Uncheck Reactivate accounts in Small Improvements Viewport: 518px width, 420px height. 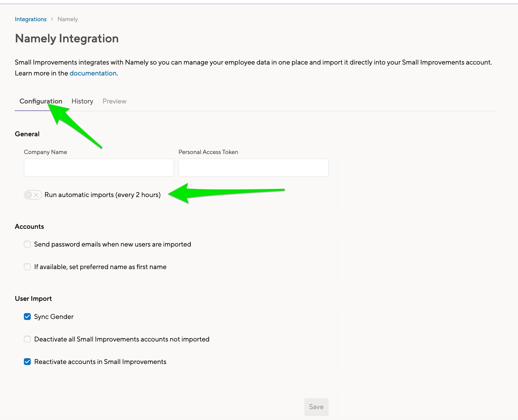click(27, 362)
